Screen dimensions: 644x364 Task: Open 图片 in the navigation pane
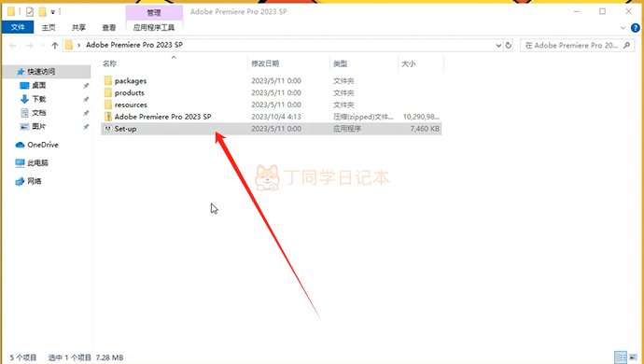click(x=39, y=126)
